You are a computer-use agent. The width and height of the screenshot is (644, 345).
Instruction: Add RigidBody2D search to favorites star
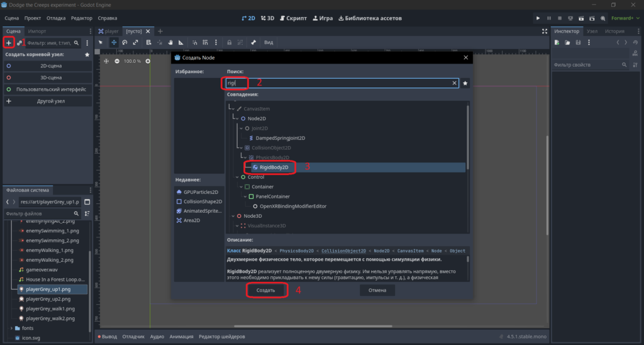tap(465, 83)
